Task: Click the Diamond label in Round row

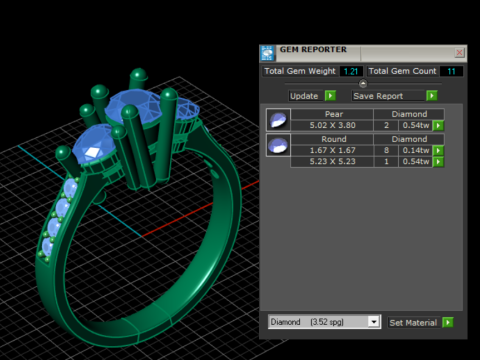Action: [409, 139]
